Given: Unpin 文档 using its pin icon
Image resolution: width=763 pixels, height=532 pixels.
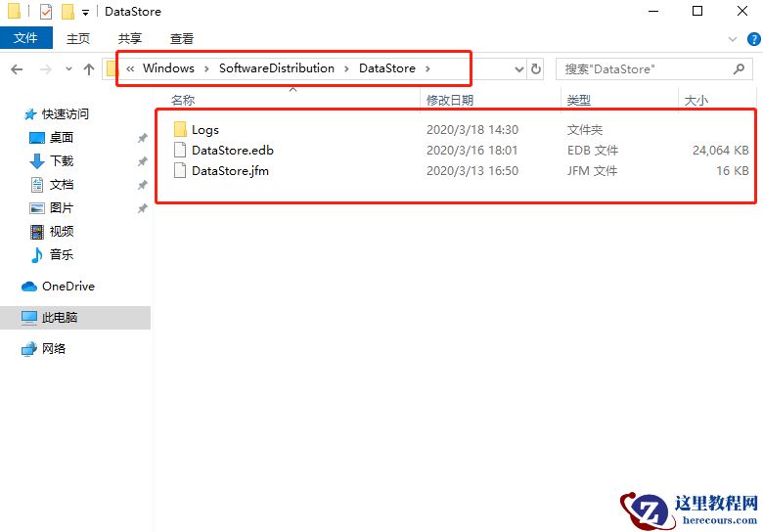Looking at the screenshot, I should click(142, 185).
